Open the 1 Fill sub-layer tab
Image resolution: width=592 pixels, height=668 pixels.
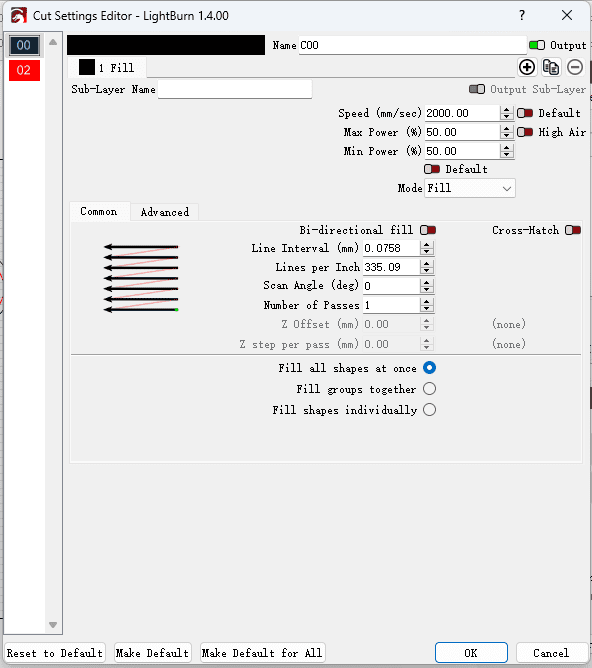(x=107, y=68)
